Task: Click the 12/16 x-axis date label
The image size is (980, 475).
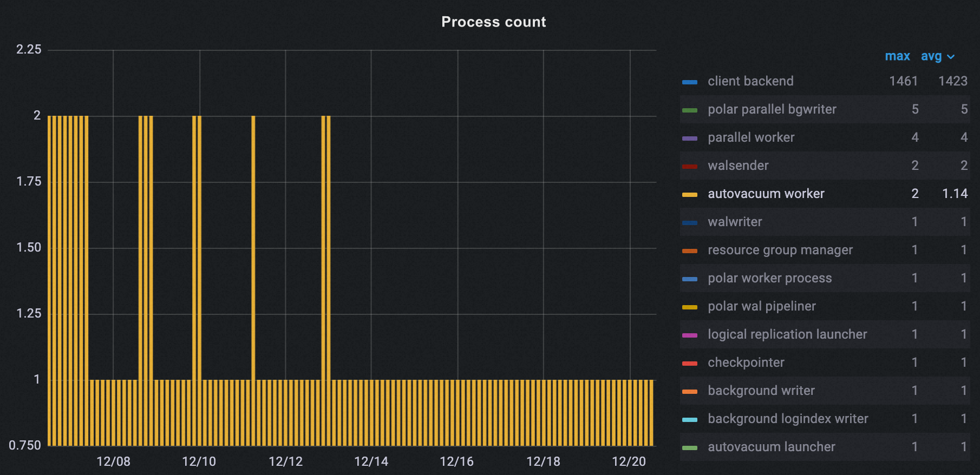Action: click(x=456, y=461)
